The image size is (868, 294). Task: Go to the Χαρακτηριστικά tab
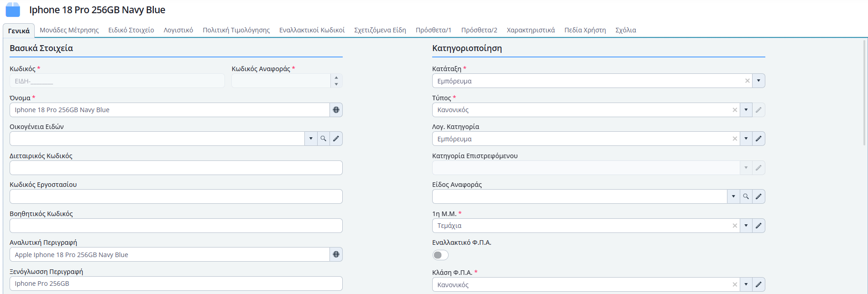pos(530,30)
